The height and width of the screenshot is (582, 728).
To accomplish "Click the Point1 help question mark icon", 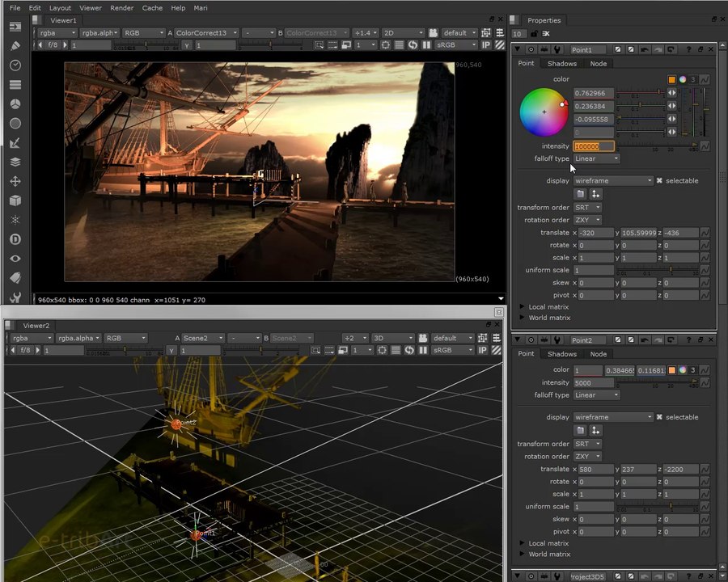I will tap(688, 49).
